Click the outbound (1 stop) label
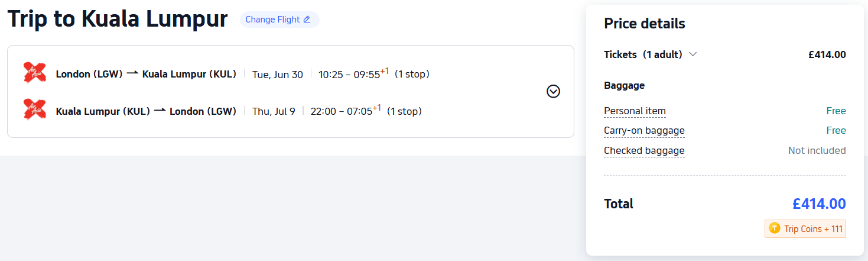Image resolution: width=868 pixels, height=261 pixels. coord(412,74)
